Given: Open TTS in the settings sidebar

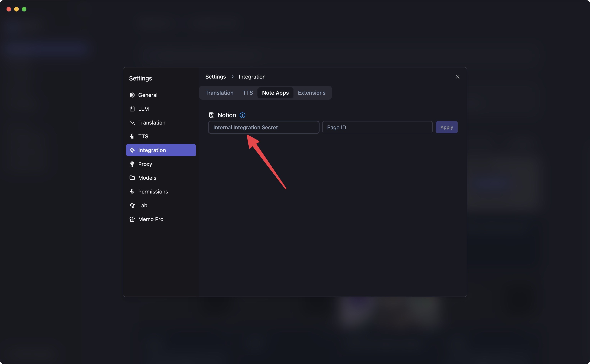Looking at the screenshot, I should pyautogui.click(x=161, y=136).
